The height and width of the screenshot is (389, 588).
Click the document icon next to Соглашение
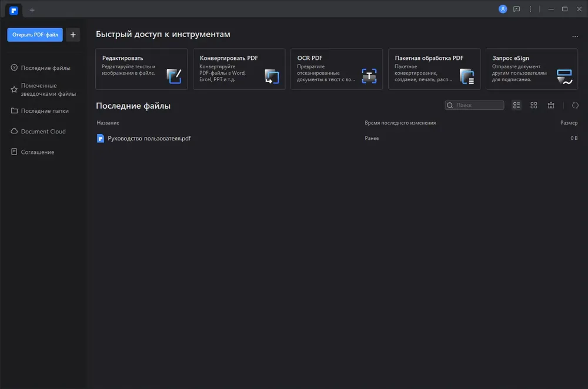[x=14, y=152]
